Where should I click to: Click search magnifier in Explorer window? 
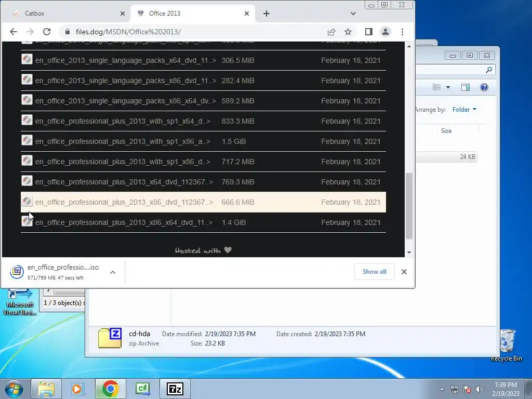coord(489,70)
